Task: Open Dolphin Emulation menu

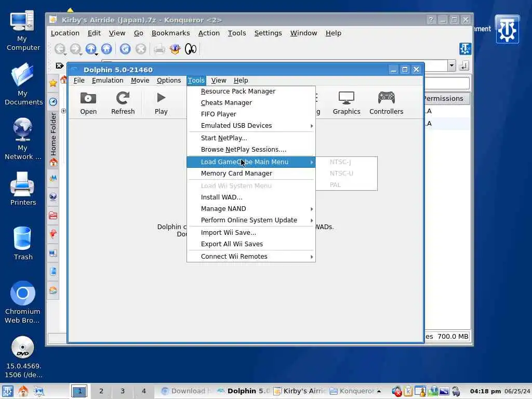Action: coord(108,81)
